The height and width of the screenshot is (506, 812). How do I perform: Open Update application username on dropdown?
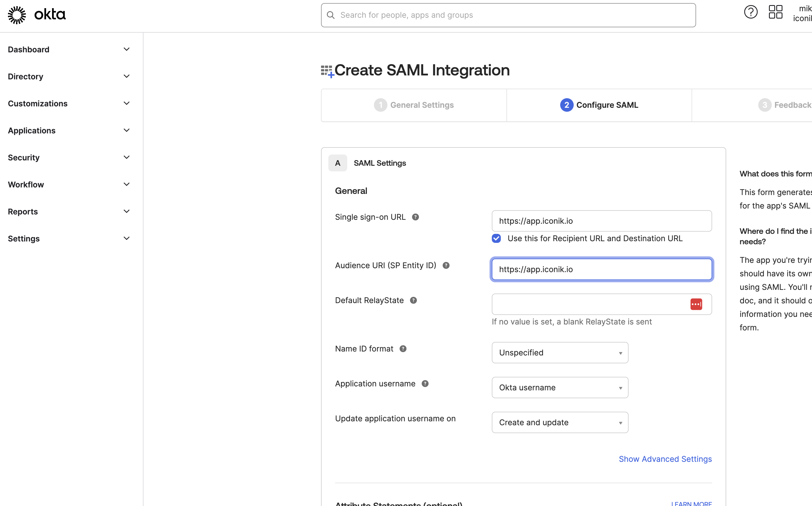click(x=560, y=422)
